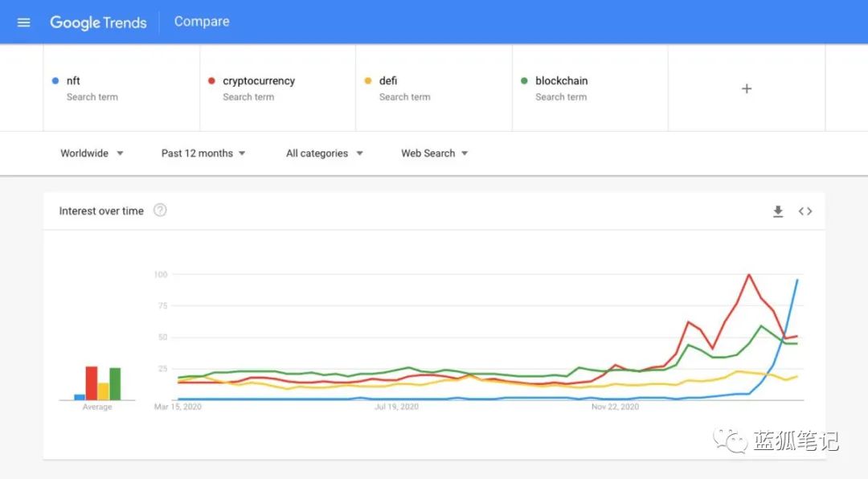
Task: Edit the cryptocurrency search term
Action: click(278, 88)
